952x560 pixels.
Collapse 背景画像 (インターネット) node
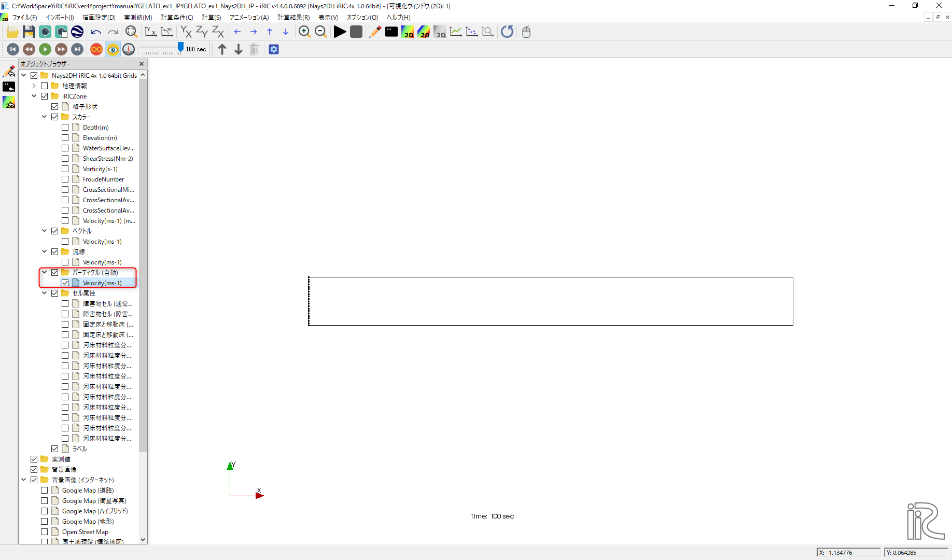click(24, 480)
